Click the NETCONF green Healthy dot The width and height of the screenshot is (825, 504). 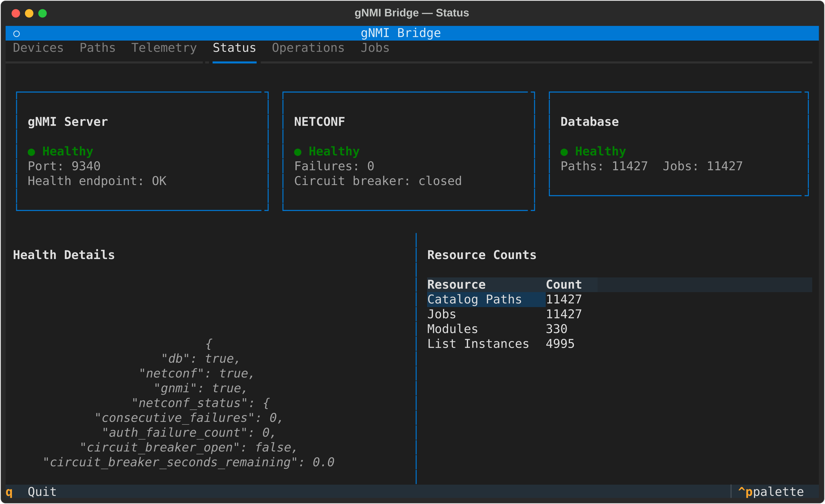click(x=298, y=152)
